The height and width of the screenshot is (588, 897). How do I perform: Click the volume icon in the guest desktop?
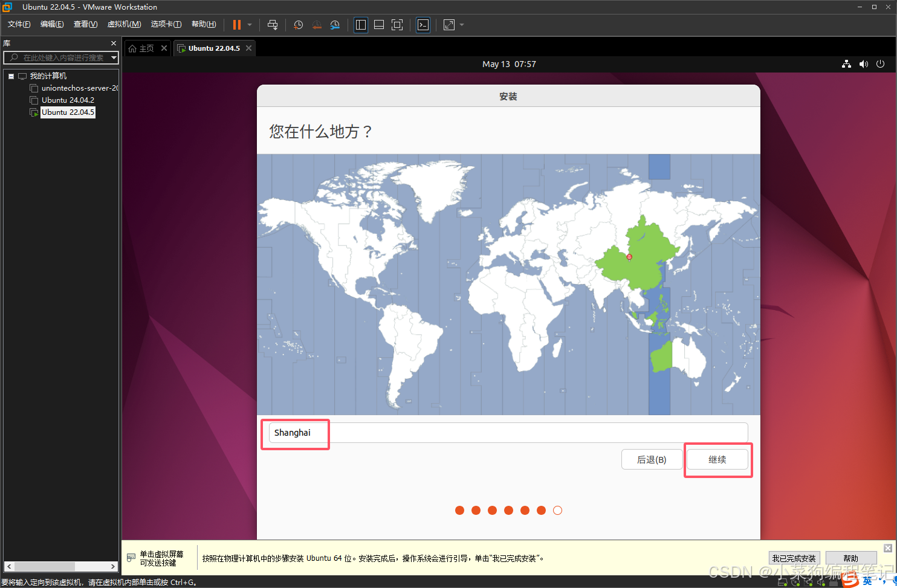click(x=864, y=64)
